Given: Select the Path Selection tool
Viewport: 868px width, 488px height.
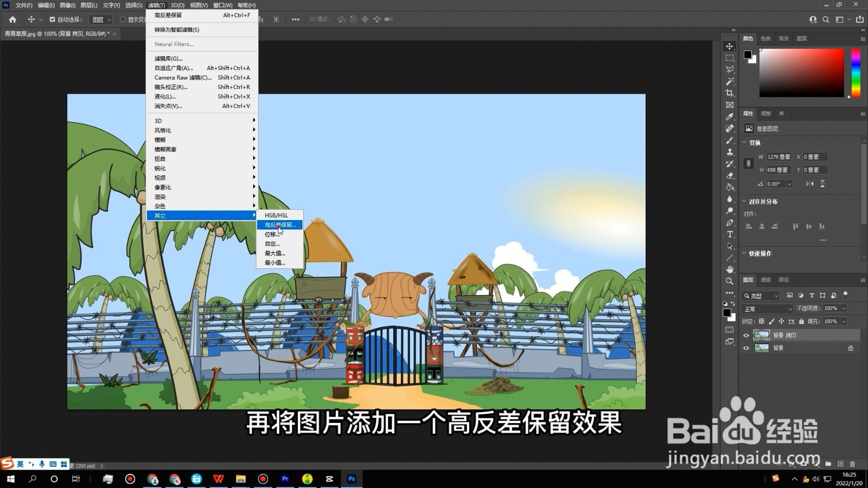Looking at the screenshot, I should click(730, 246).
